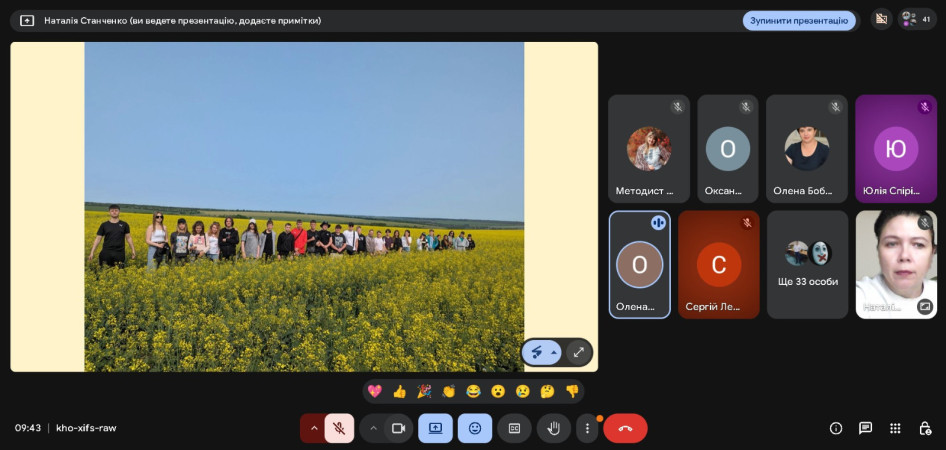Unmute the microphone in the bottom toolbar
946x450 pixels.
[x=339, y=428]
